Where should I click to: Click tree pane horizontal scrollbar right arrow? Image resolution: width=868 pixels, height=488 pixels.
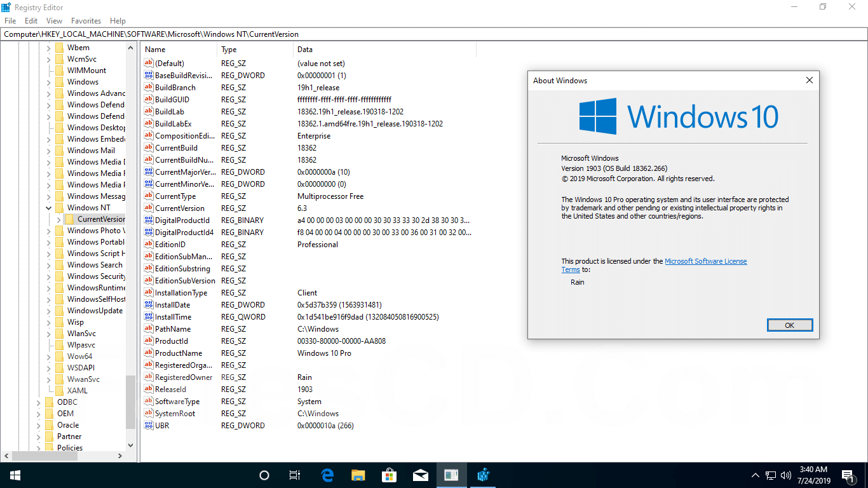click(x=120, y=456)
